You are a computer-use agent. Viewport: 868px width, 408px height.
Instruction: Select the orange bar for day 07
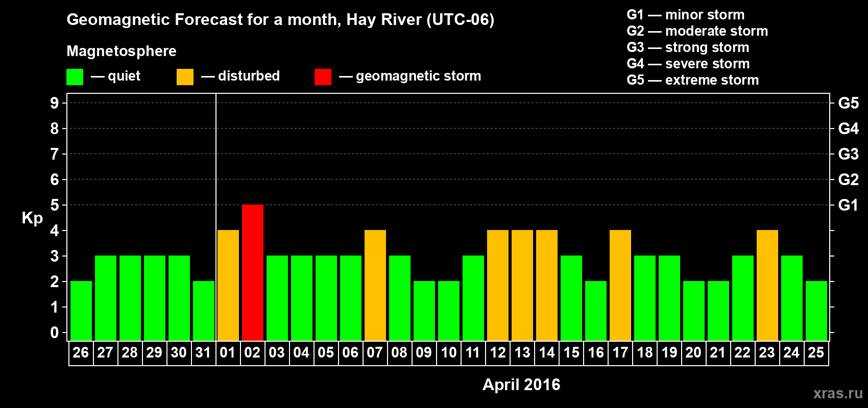pos(375,286)
